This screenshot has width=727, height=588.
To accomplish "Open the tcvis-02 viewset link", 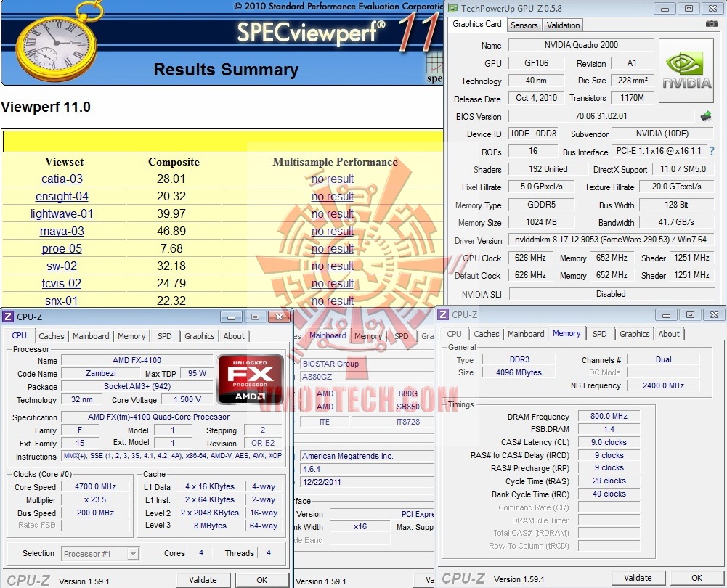I will pyautogui.click(x=62, y=284).
